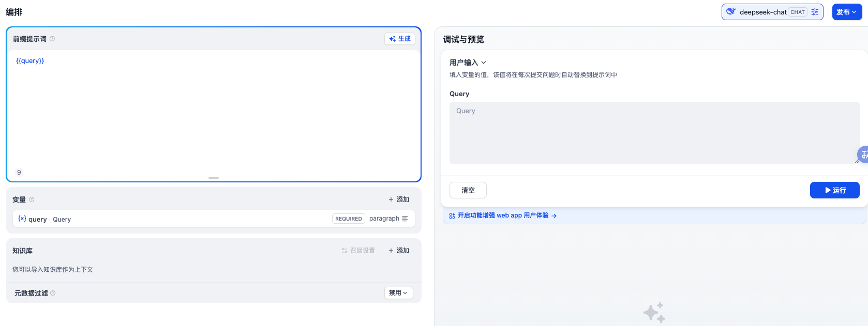Click the model parameter settings sliders icon
868x326 pixels.
coord(815,12)
